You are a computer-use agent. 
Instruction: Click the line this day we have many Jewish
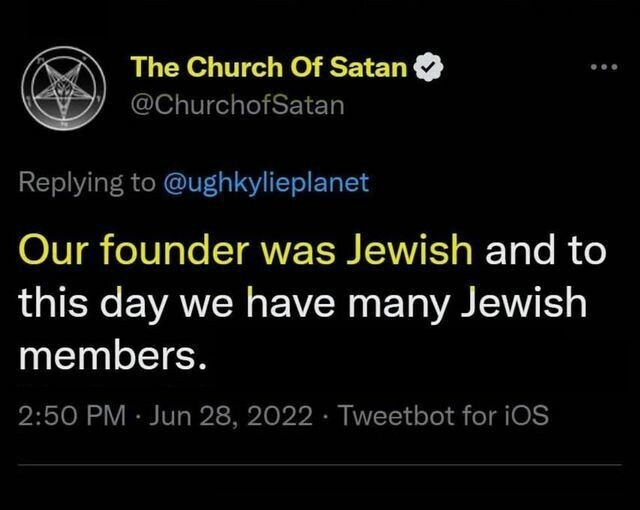pos(303,304)
